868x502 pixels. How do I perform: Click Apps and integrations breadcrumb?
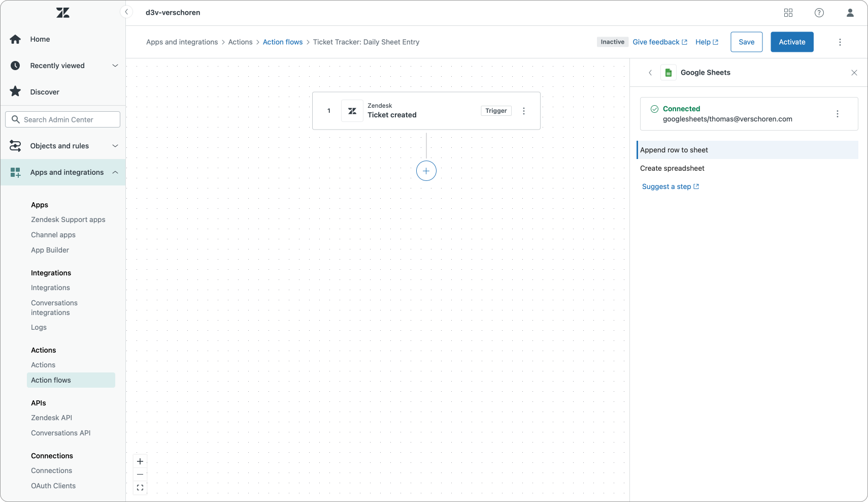pyautogui.click(x=182, y=42)
